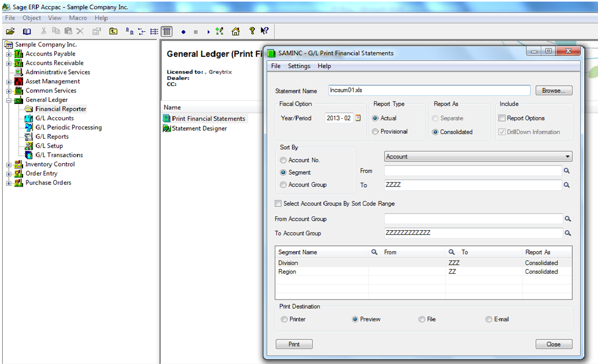This screenshot has height=364, width=598.
Task: Go up one folder level via toolbar
Action: 114,32
